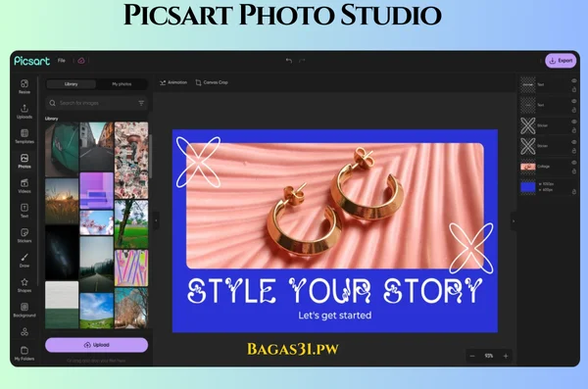Select Canvas Crop in the toolbar
Screen dimensions: 588x389
(x=212, y=82)
